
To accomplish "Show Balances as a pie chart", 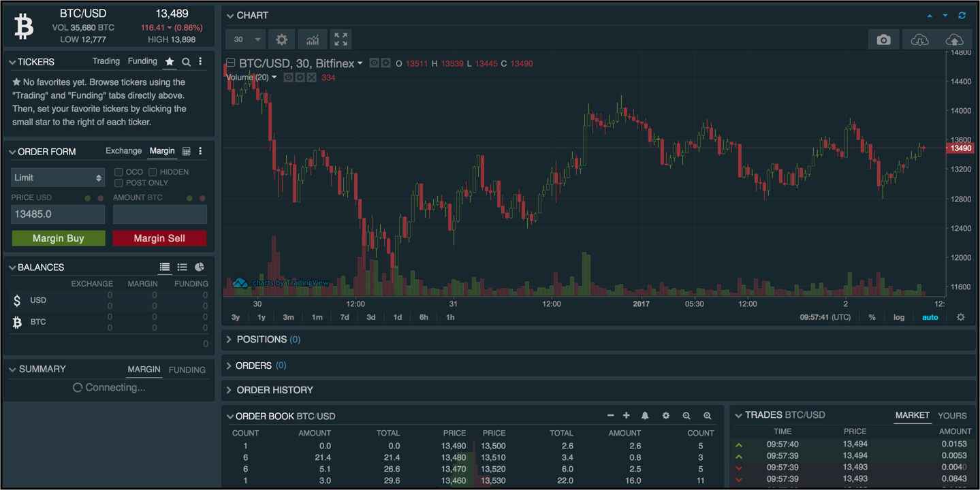I will tap(200, 267).
